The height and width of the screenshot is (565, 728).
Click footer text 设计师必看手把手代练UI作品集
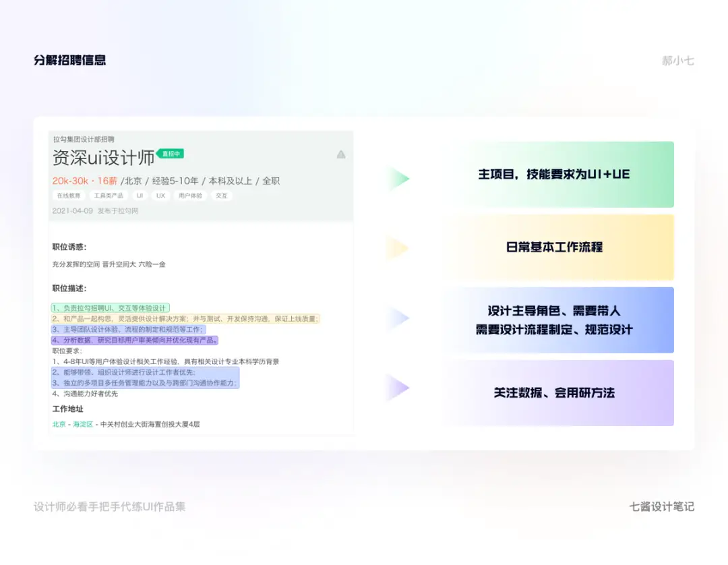[x=110, y=506]
